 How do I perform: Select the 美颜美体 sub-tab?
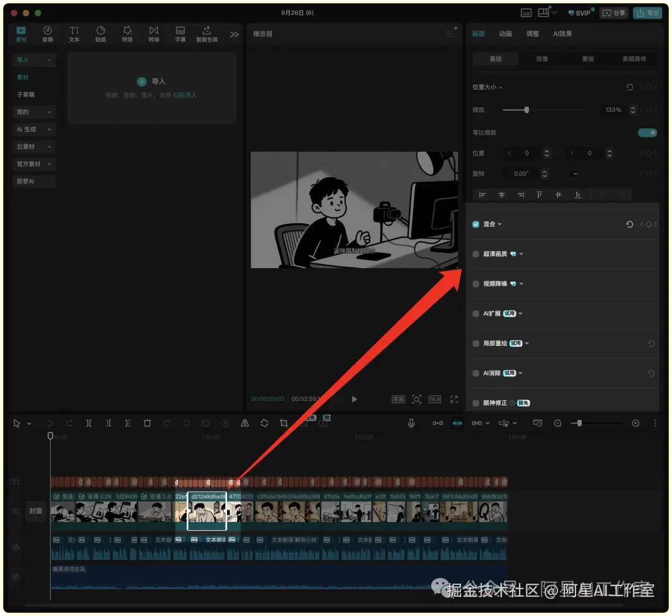(634, 58)
